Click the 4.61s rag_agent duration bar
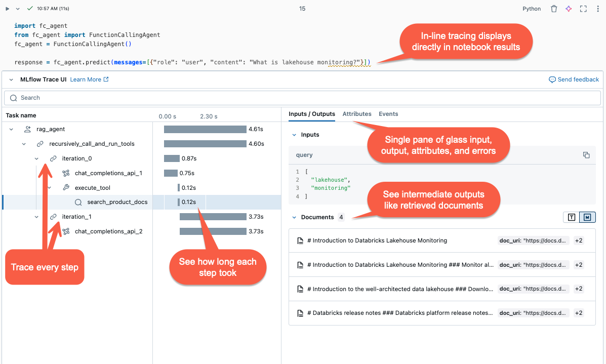 [205, 129]
